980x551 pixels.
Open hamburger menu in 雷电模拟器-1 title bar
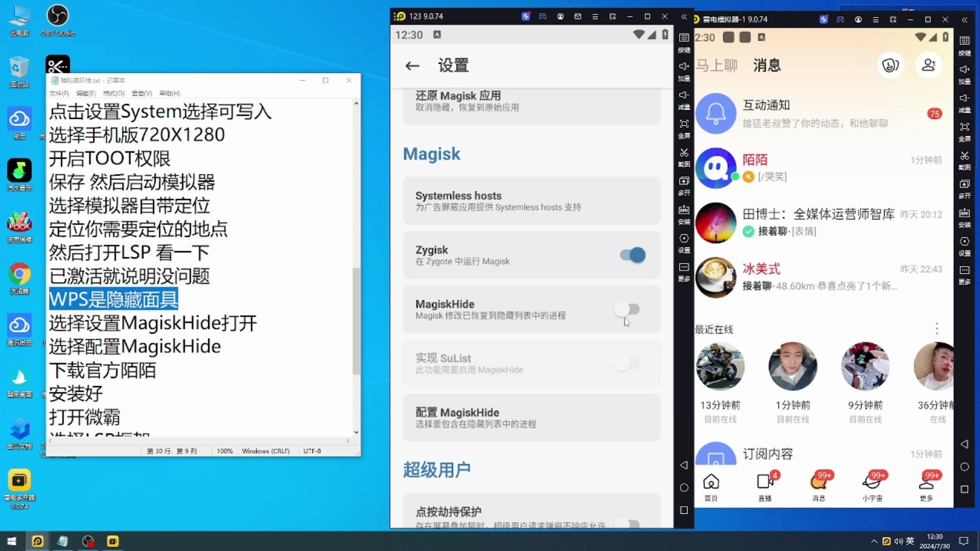[x=876, y=20]
